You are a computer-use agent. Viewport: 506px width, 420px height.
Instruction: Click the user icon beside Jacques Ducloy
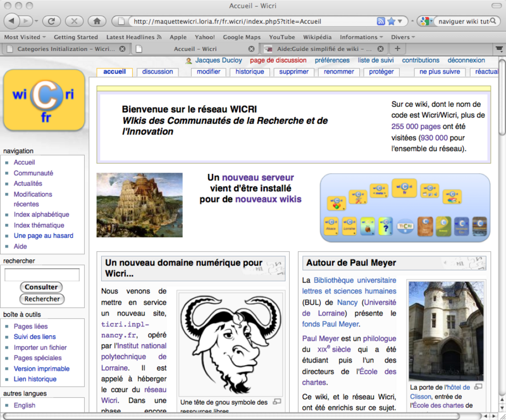[x=188, y=61]
